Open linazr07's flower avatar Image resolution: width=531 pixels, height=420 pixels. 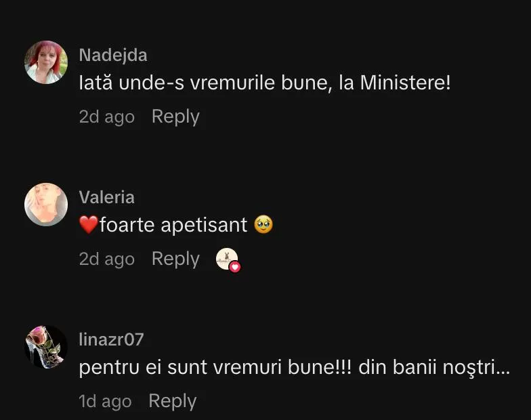pos(46,347)
